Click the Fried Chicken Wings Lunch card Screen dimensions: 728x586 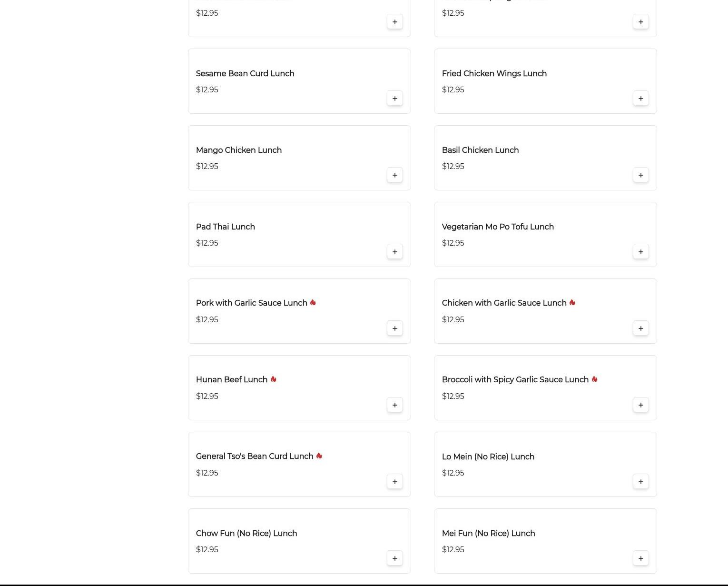point(545,81)
